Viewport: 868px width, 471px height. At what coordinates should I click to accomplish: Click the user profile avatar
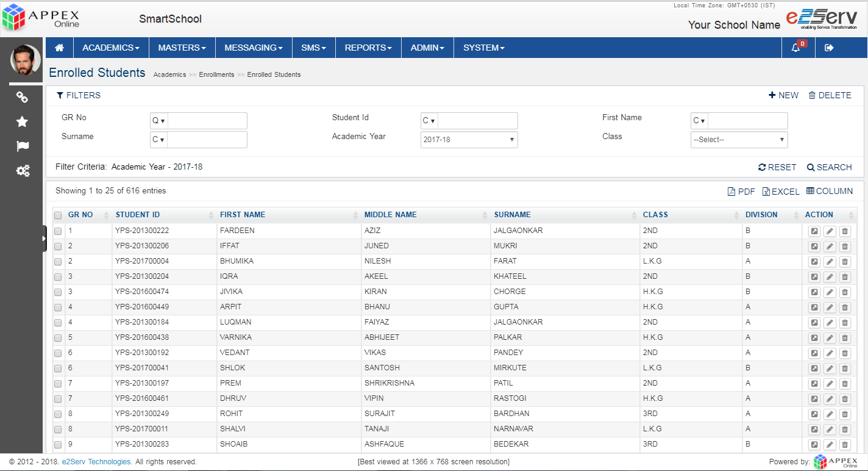tap(26, 60)
